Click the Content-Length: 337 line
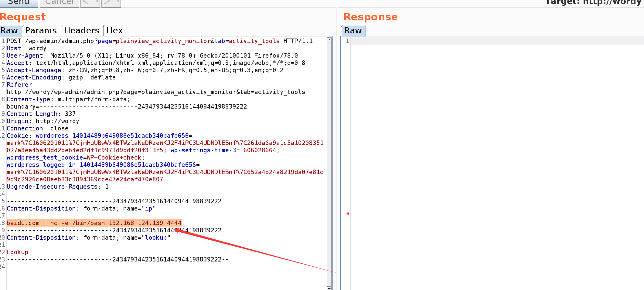The image size is (644, 290). [41, 114]
